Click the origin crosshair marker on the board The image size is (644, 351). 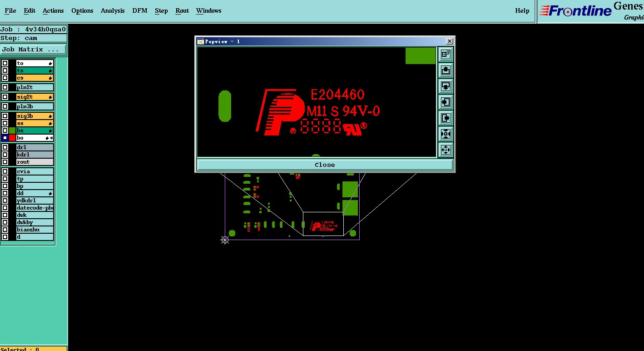click(x=225, y=240)
